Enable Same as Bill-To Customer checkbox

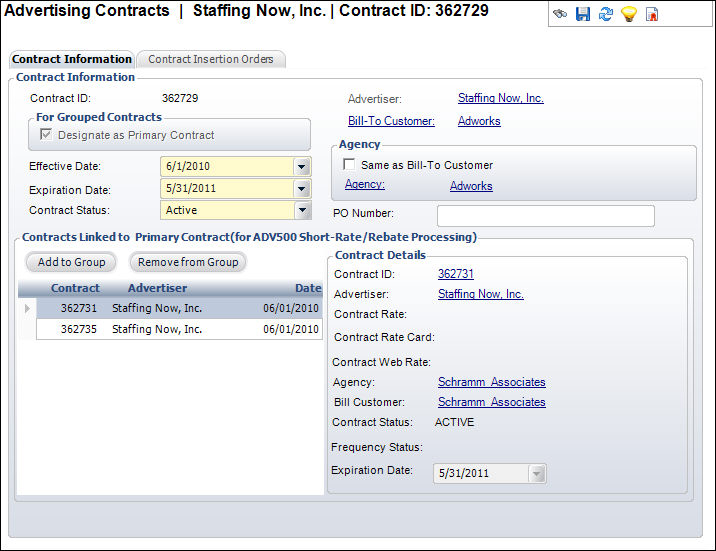[349, 165]
